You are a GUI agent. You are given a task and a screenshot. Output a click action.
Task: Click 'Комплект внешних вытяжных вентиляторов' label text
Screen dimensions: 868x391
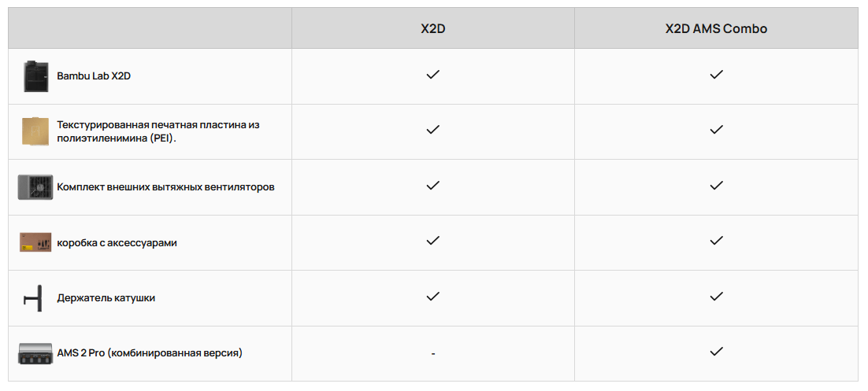pos(165,187)
